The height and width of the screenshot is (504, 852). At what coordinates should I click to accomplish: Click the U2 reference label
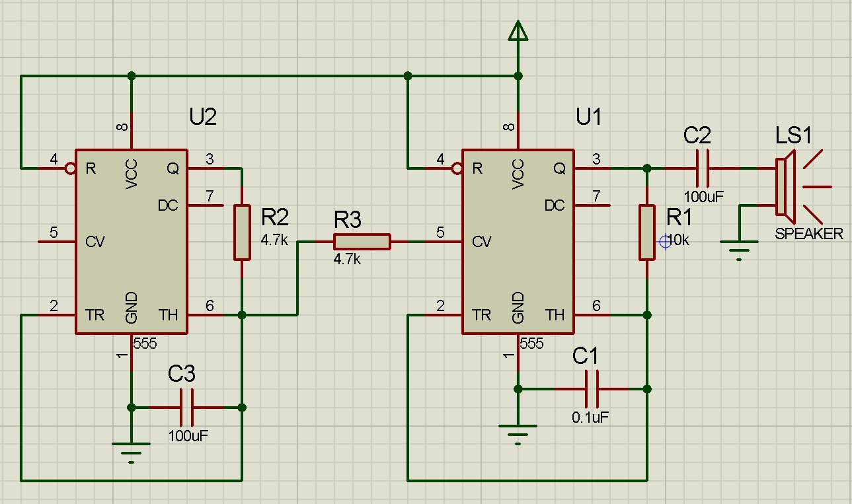[203, 117]
